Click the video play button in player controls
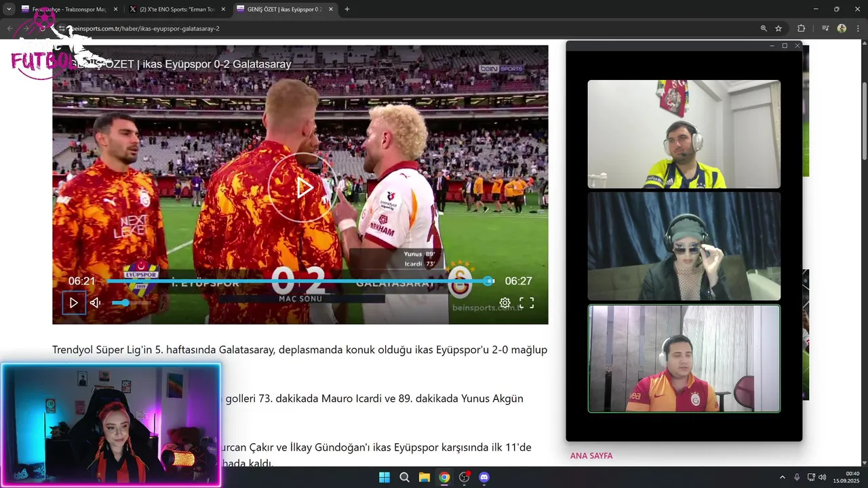Image resolution: width=868 pixels, height=488 pixels. [x=74, y=303]
